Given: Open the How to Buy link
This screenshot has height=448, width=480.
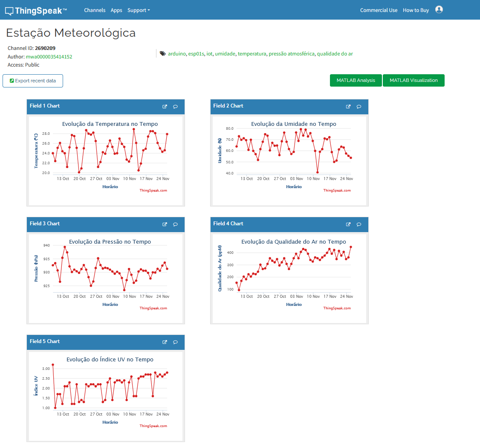Looking at the screenshot, I should [416, 10].
